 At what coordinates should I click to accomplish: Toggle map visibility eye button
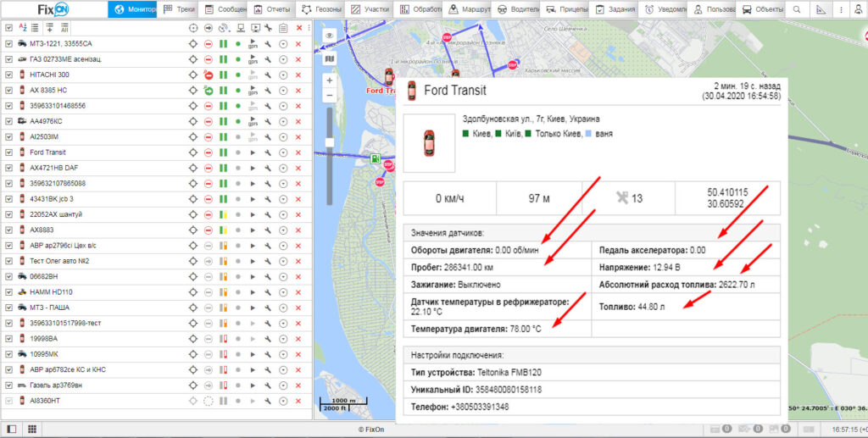tap(329, 35)
